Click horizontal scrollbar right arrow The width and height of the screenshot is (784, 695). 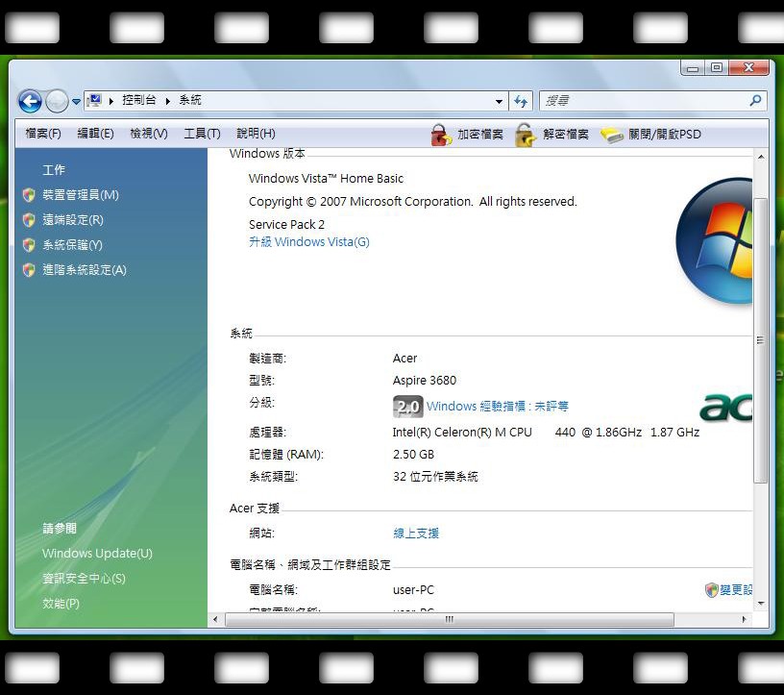pyautogui.click(x=744, y=619)
